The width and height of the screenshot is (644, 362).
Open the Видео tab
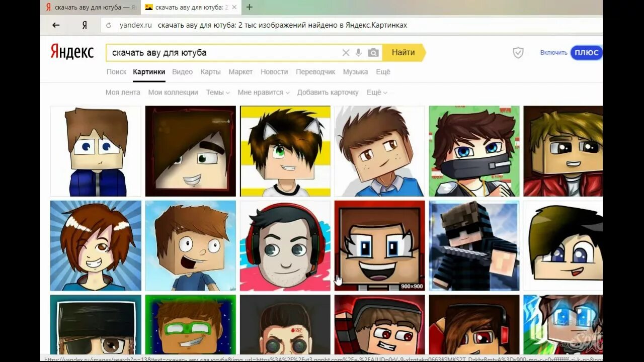coord(182,72)
